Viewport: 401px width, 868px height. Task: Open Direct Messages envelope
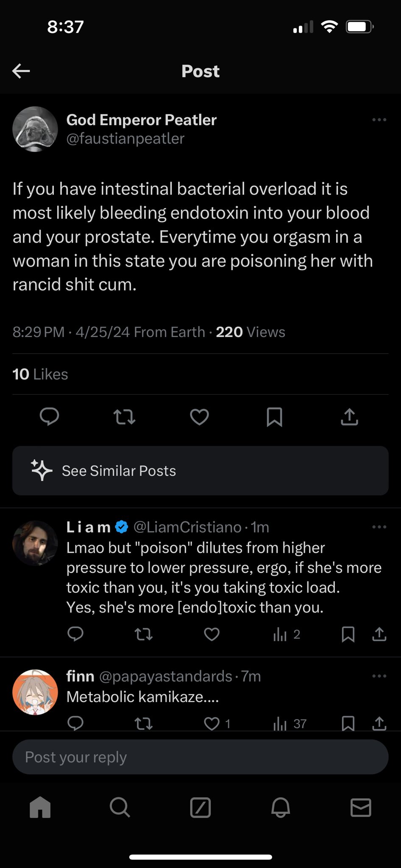pos(361,807)
